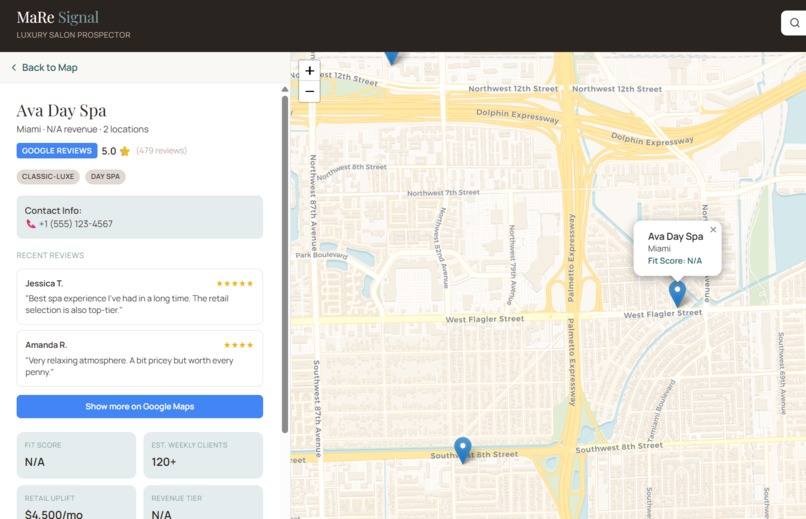Viewport: 806px width, 519px height.
Task: Click Jessica T.'s five-star rating
Action: [234, 284]
